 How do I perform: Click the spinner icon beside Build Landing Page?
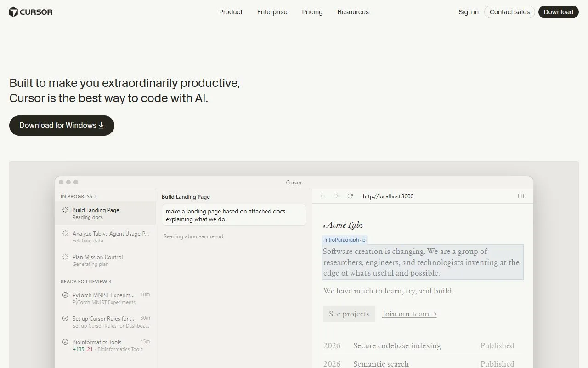pyautogui.click(x=65, y=210)
